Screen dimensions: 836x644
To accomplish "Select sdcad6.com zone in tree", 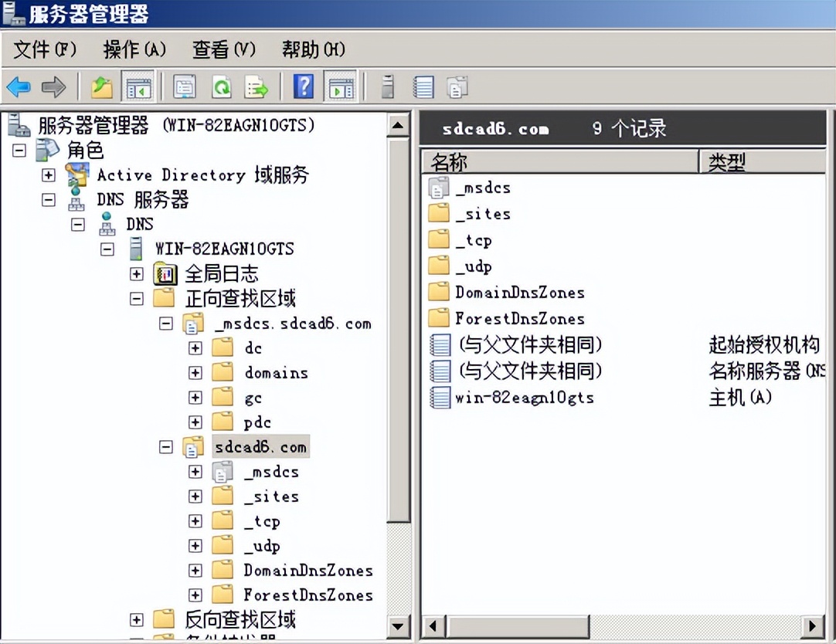I will click(x=260, y=447).
